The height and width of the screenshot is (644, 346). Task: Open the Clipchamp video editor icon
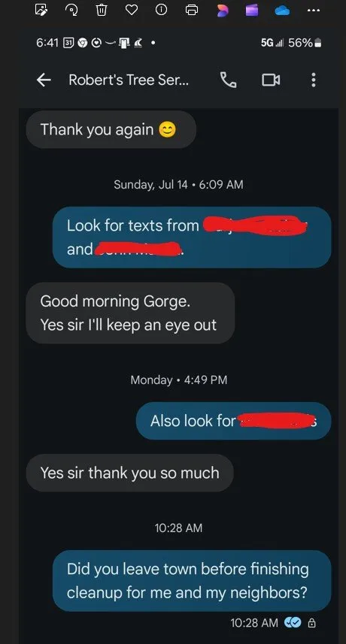click(x=252, y=11)
